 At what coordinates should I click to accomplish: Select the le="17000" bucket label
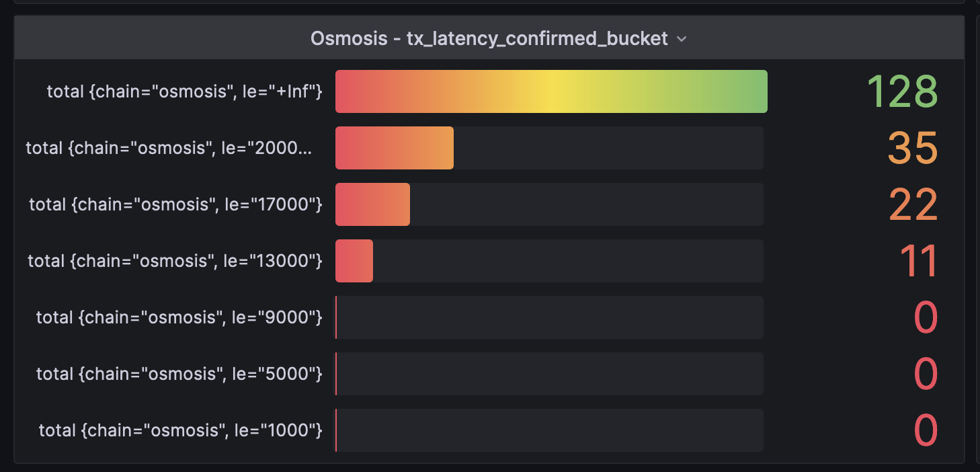coord(175,204)
